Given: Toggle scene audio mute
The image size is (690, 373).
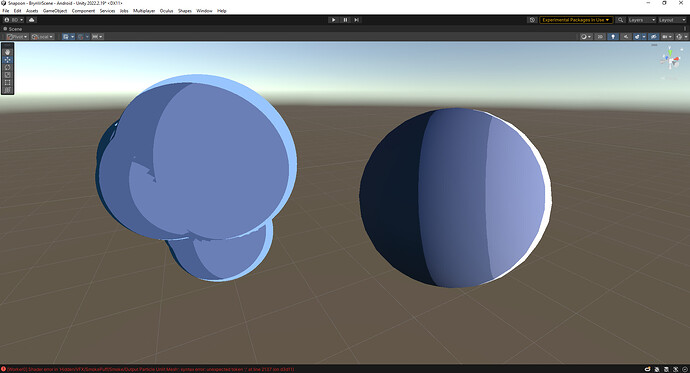Looking at the screenshot, I should tap(625, 37).
